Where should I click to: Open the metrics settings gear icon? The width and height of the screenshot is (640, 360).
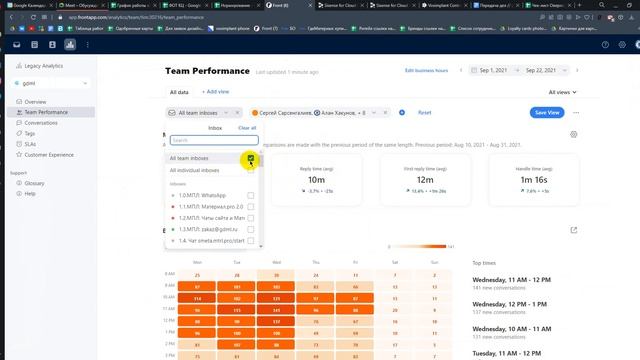(573, 134)
